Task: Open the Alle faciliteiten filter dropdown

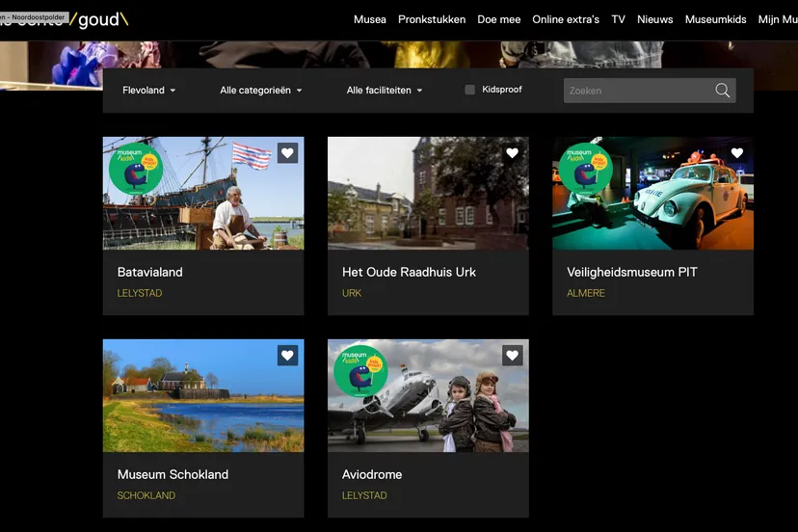Action: [384, 91]
